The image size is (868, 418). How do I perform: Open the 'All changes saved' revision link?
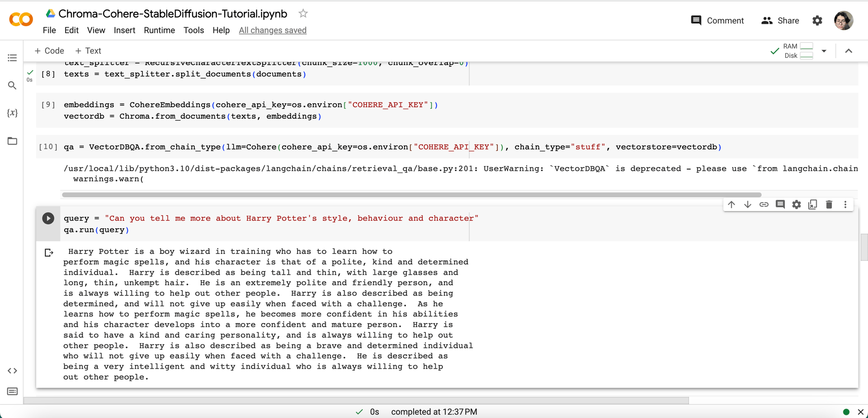[273, 30]
